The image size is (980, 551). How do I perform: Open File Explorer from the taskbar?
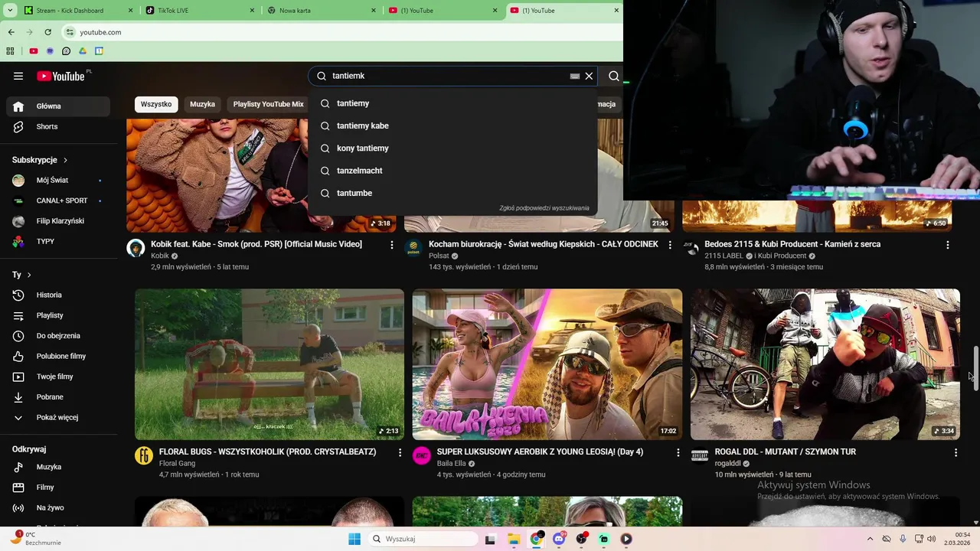pos(513,539)
